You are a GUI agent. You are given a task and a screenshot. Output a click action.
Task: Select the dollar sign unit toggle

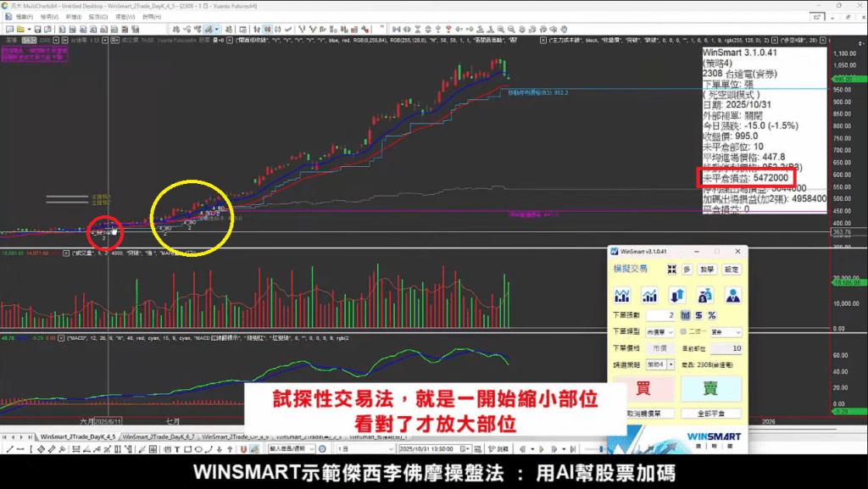tap(700, 315)
